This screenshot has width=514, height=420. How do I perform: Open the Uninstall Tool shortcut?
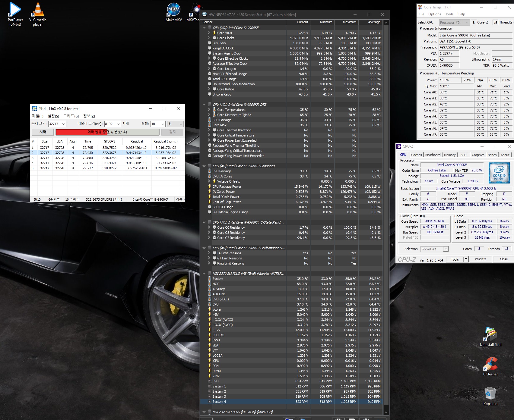click(490, 334)
